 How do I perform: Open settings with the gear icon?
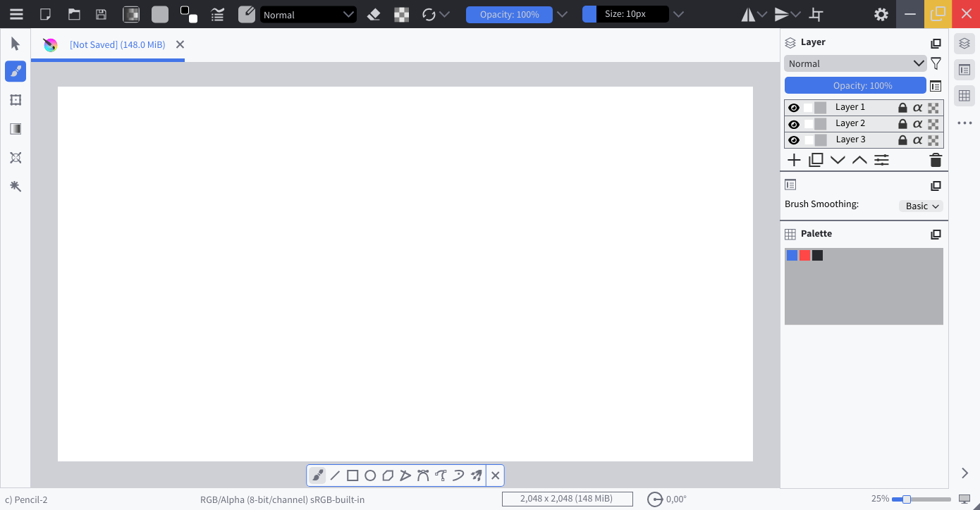881,14
